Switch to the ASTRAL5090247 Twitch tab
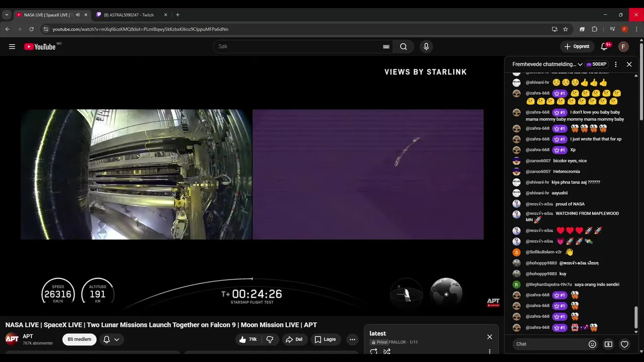This screenshot has height=362, width=644. click(x=128, y=15)
